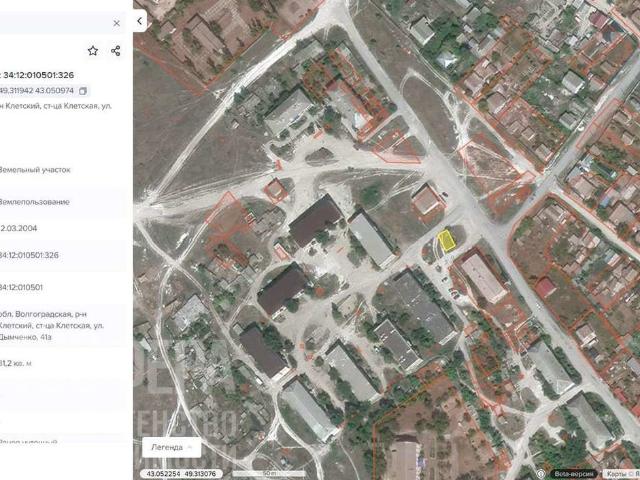Select the yellow highlighted land parcel

[x=446, y=240]
